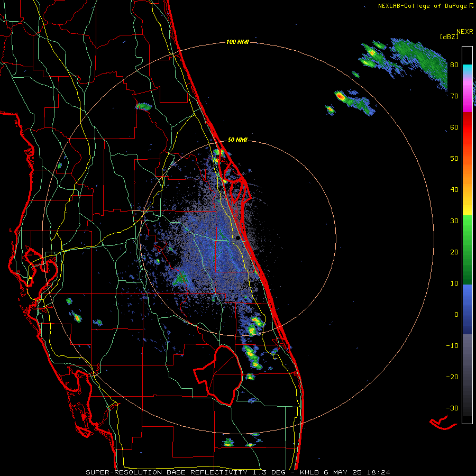This screenshot has height=476, width=476.
Task: Click the "KMLB" station identifier in caption
Action: pos(310,472)
